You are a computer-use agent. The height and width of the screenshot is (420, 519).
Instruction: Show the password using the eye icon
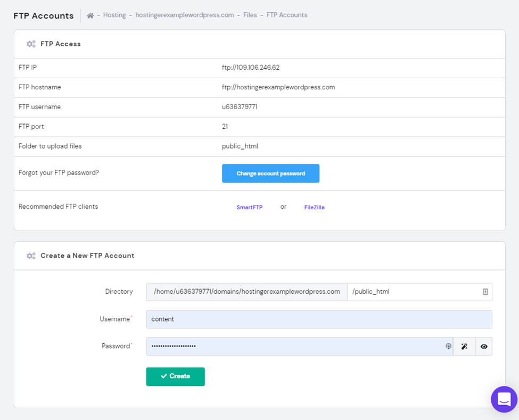coord(483,347)
